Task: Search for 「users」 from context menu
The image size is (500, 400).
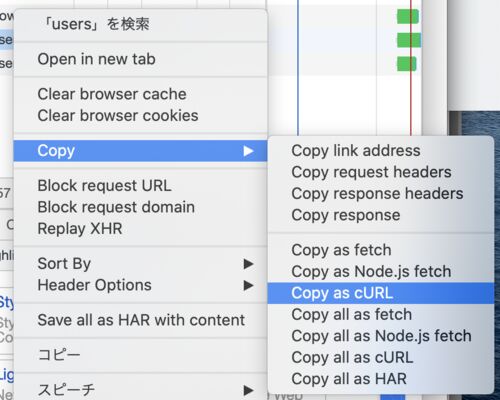Action: coord(140,24)
